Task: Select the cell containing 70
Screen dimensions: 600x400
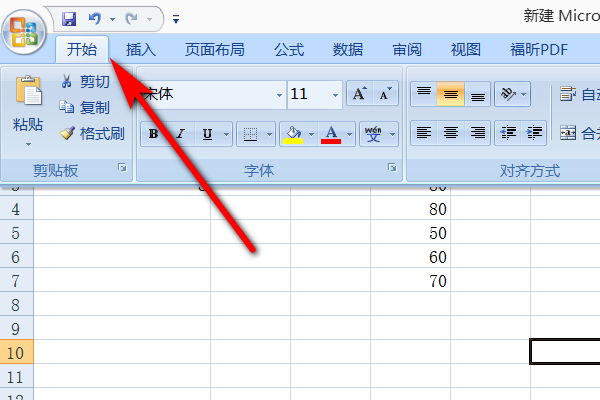Action: pos(410,281)
